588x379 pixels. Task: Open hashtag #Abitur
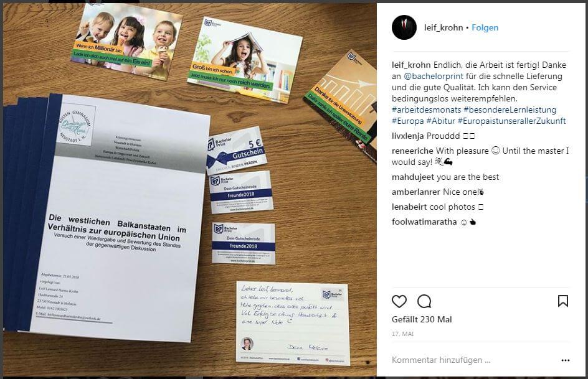[x=440, y=121]
